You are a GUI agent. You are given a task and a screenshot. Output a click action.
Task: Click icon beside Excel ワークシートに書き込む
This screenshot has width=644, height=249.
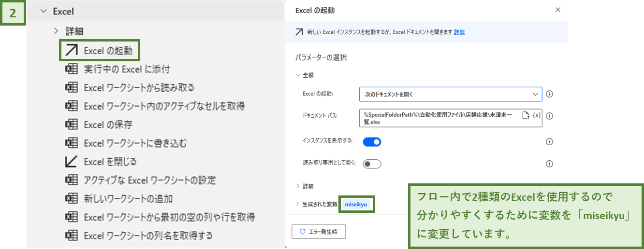point(72,143)
